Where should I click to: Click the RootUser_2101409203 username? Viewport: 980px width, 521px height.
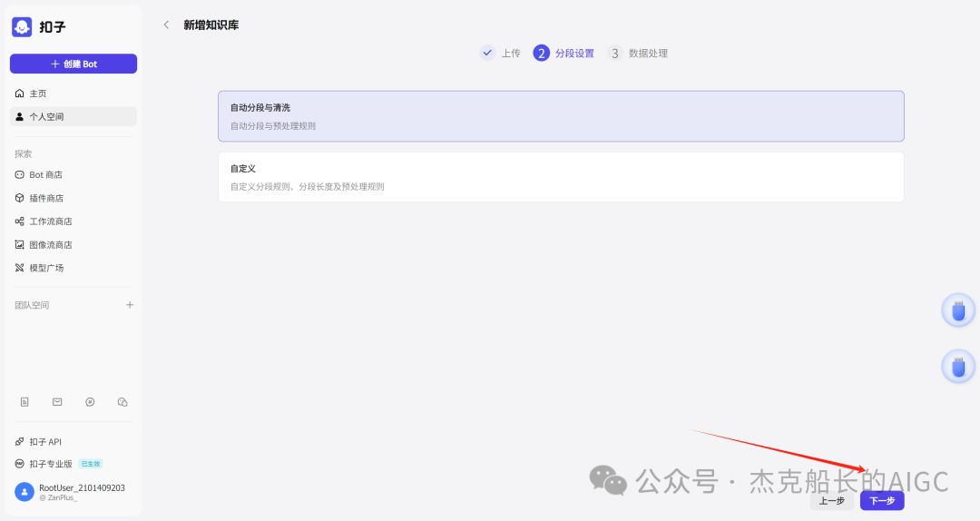(x=82, y=487)
